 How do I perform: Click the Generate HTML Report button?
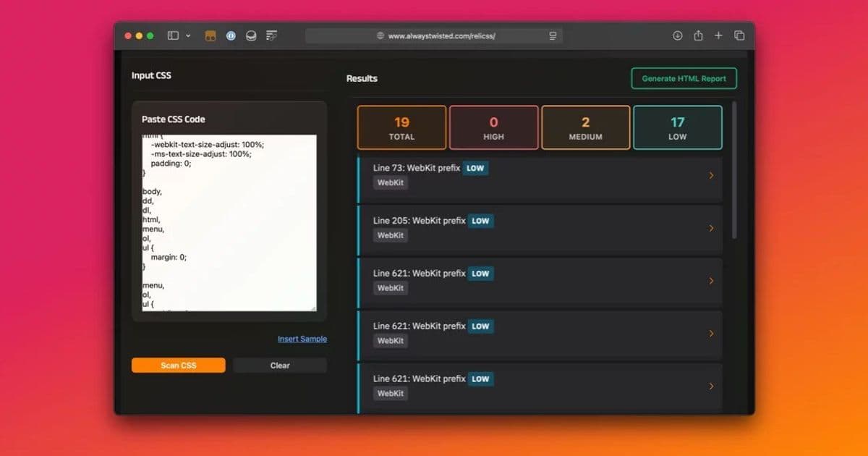[683, 78]
